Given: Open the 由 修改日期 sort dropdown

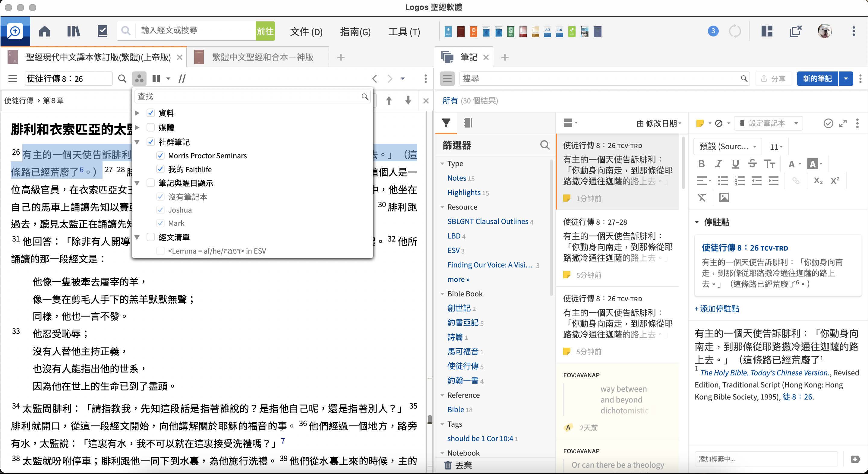Looking at the screenshot, I should 659,123.
